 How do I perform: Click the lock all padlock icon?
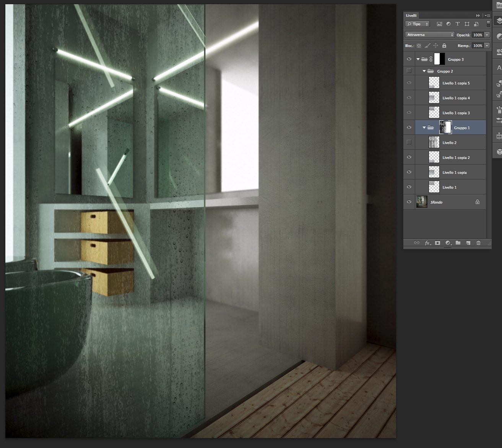(444, 45)
